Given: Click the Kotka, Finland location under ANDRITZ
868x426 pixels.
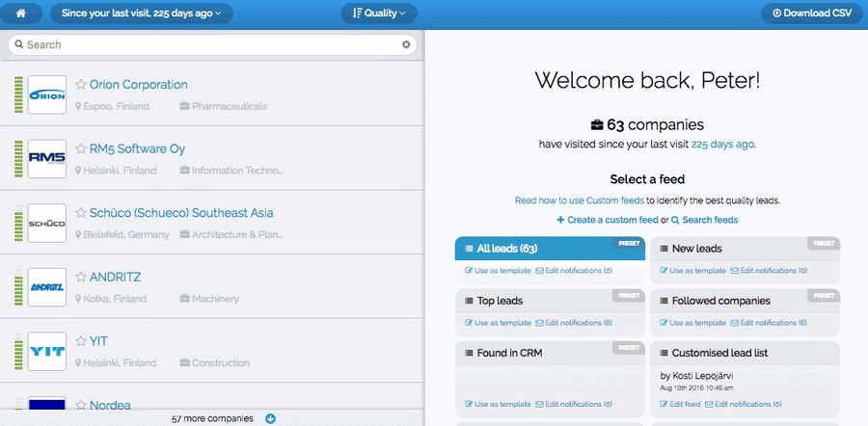Looking at the screenshot, I should tap(115, 299).
